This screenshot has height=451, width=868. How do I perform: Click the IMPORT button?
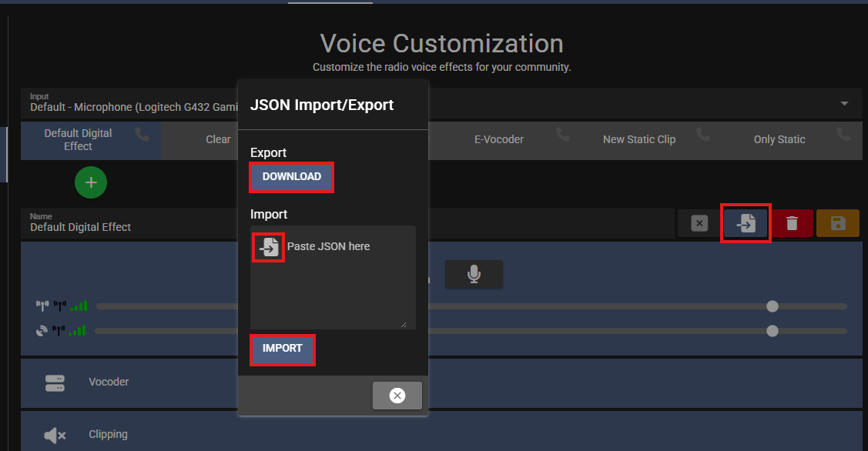pyautogui.click(x=282, y=349)
